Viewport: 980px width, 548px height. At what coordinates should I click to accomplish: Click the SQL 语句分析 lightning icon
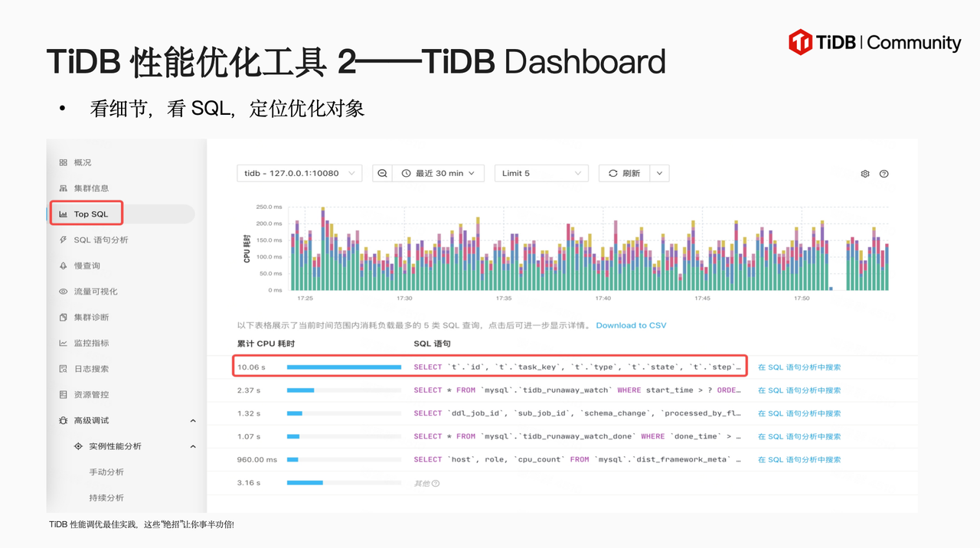tap(64, 240)
